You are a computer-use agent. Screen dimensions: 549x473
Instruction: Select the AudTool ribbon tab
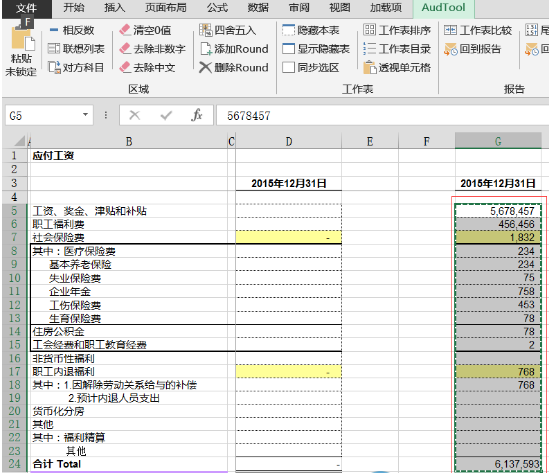pos(443,8)
